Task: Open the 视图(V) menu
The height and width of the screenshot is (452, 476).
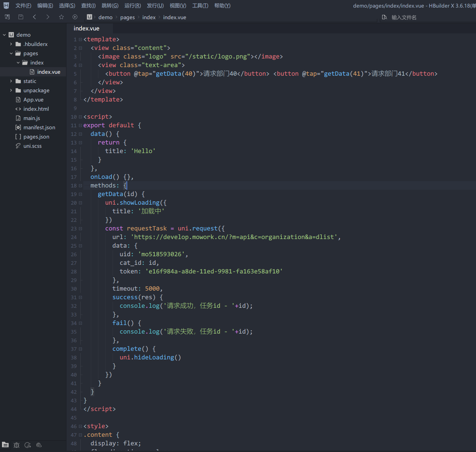Action: (178, 6)
